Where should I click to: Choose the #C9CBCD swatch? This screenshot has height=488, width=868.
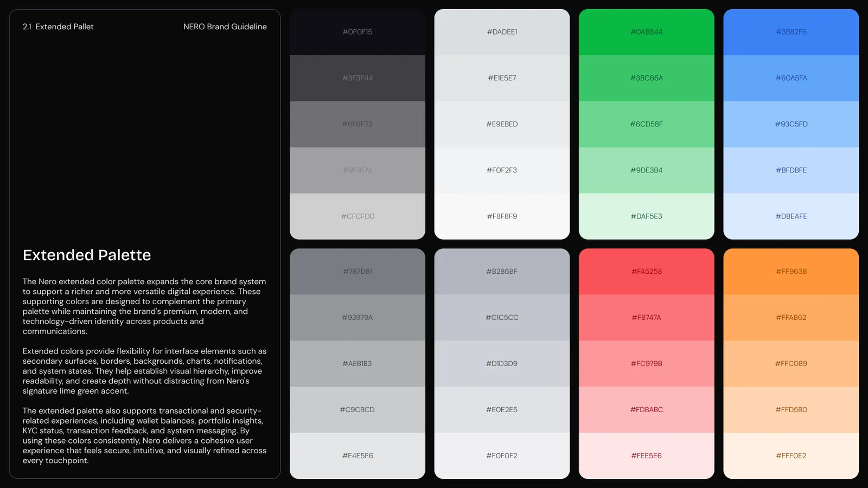click(358, 410)
